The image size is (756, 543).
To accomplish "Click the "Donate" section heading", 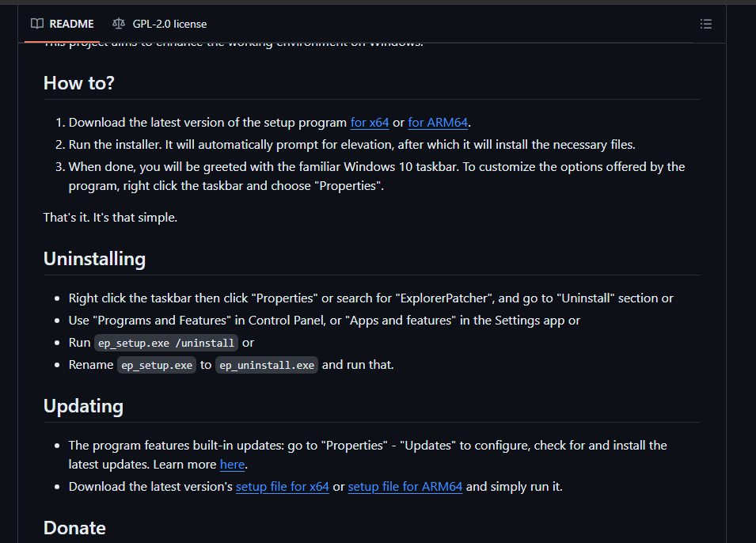I will (74, 527).
